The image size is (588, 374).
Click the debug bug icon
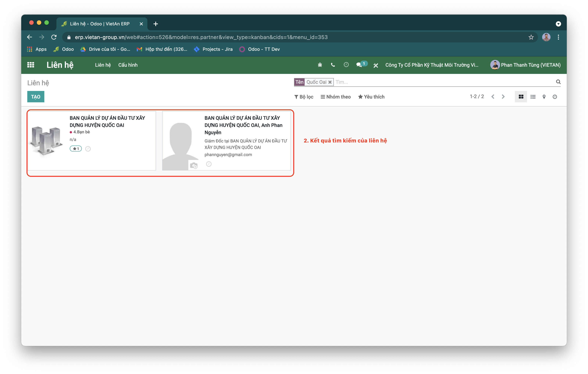320,65
